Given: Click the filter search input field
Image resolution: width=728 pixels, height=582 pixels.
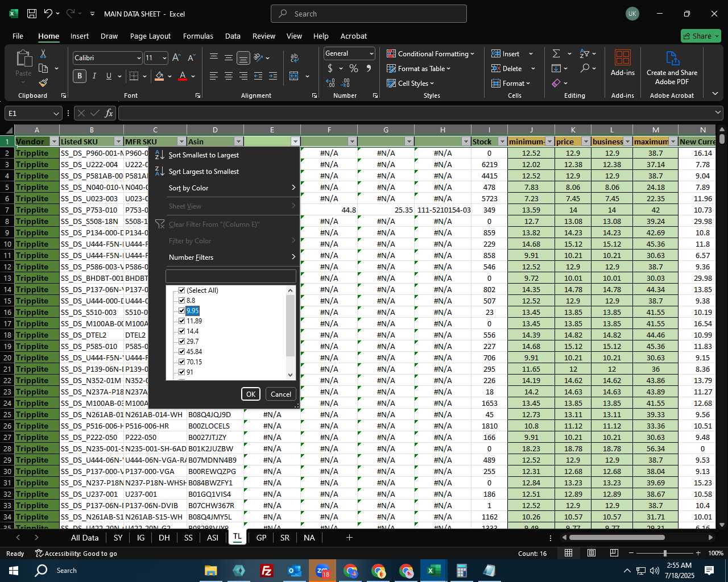Looking at the screenshot, I should click(x=230, y=276).
